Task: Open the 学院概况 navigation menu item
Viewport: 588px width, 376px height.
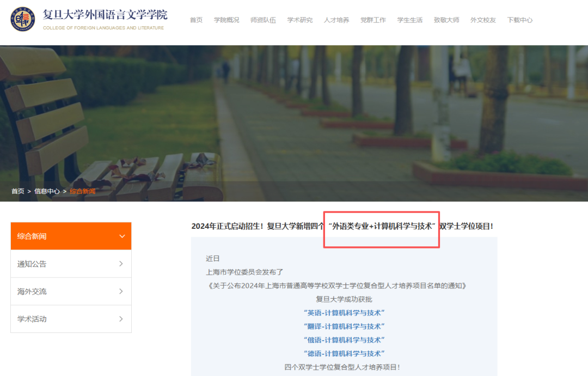Action: coord(226,20)
